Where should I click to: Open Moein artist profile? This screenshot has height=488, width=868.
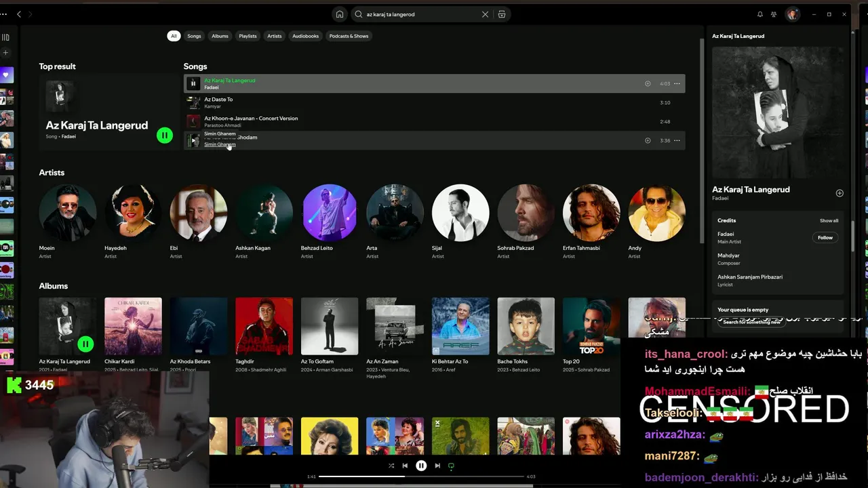click(x=67, y=213)
